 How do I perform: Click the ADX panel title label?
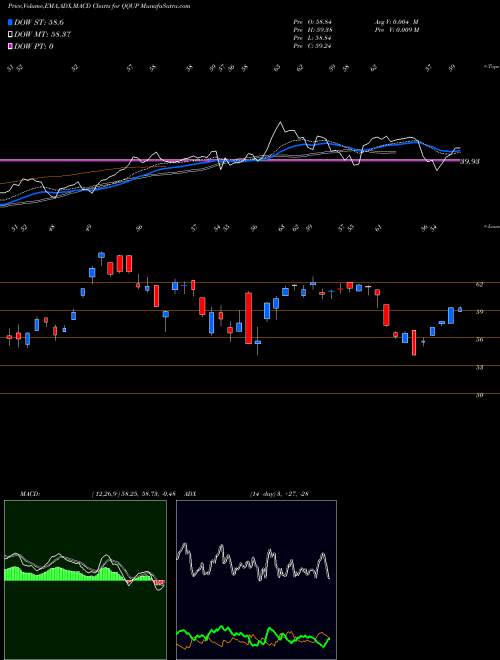point(190,494)
